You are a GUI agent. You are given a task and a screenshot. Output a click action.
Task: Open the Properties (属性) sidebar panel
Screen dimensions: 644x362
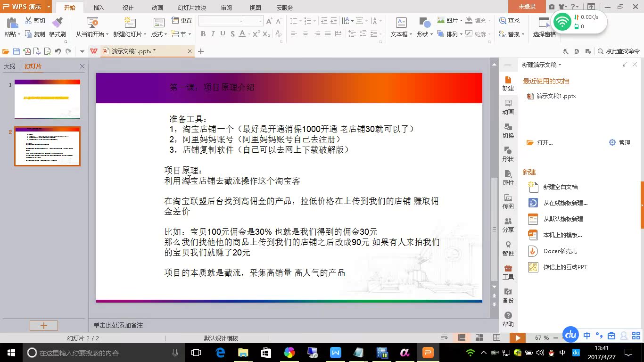pyautogui.click(x=508, y=178)
